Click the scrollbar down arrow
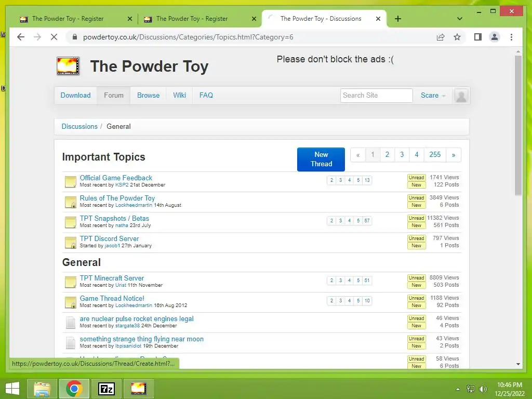Screen dimensions: 532x399 click(518, 364)
